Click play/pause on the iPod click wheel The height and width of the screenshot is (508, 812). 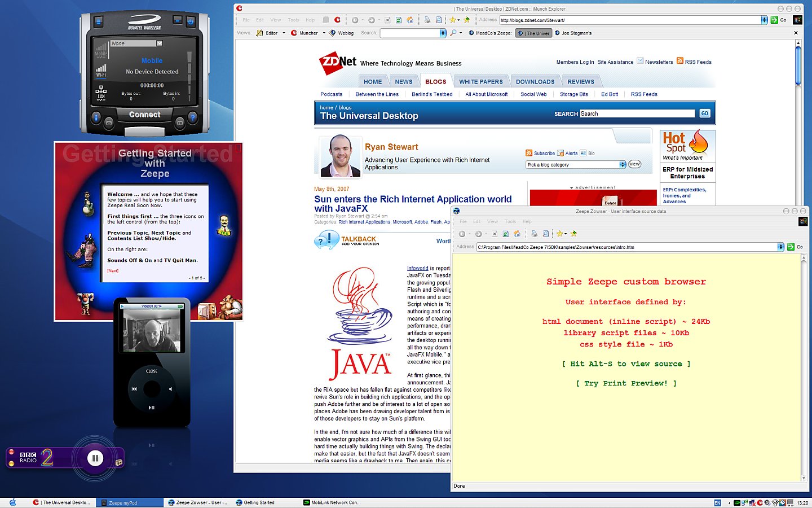point(152,407)
